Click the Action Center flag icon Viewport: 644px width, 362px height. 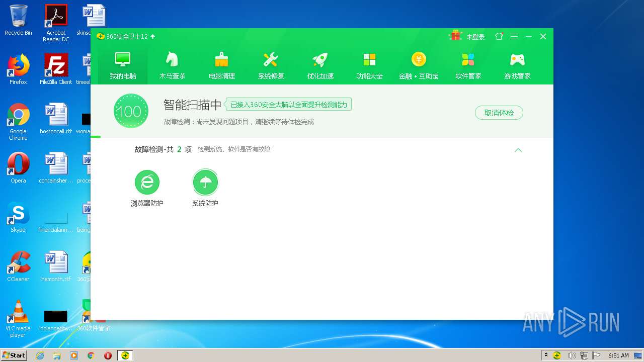coord(596,355)
